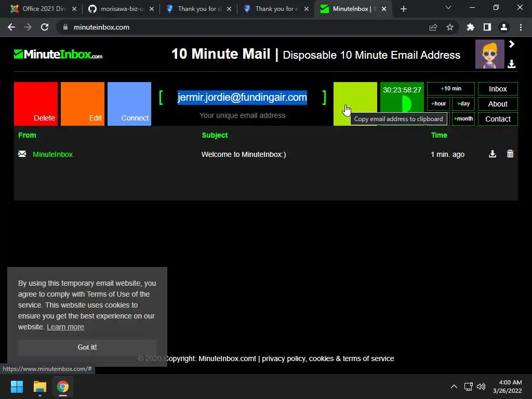Close the Office 2021 tab
This screenshot has width=532, height=399.
point(74,9)
